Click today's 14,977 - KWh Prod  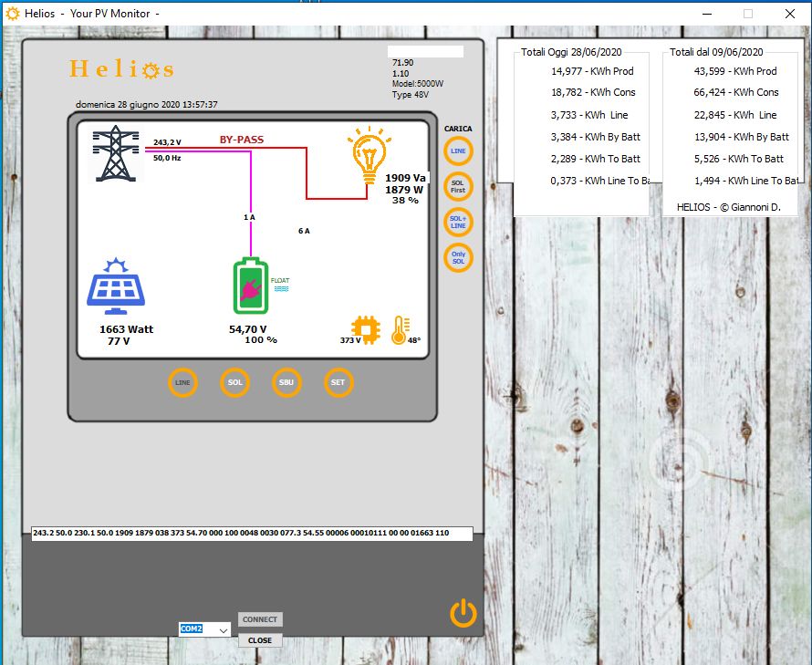point(592,71)
